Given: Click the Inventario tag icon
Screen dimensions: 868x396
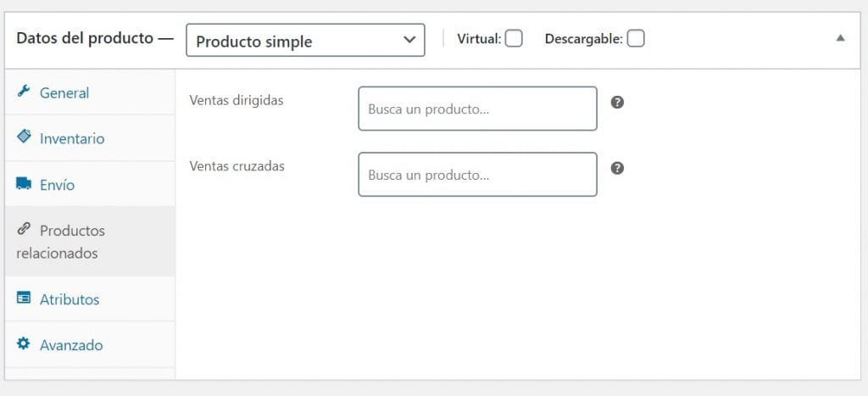Looking at the screenshot, I should point(24,137).
